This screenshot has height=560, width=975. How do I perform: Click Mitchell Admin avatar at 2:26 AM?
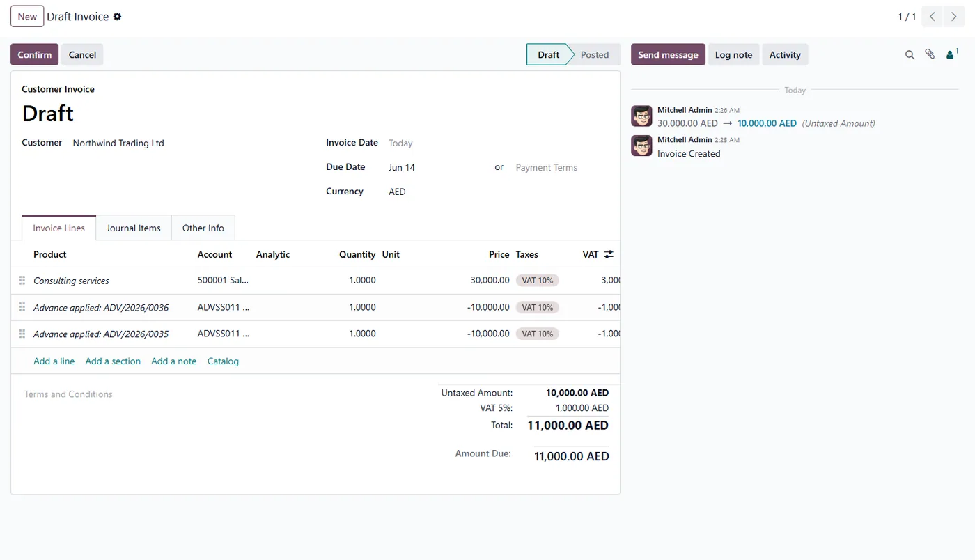coord(641,116)
